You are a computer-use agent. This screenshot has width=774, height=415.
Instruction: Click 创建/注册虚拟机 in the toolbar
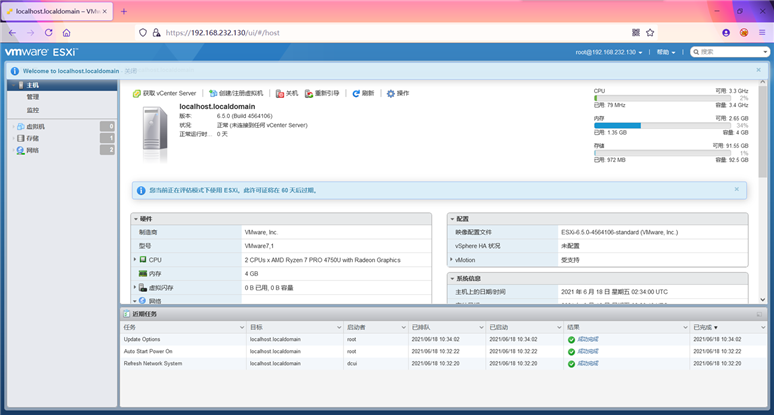[236, 93]
